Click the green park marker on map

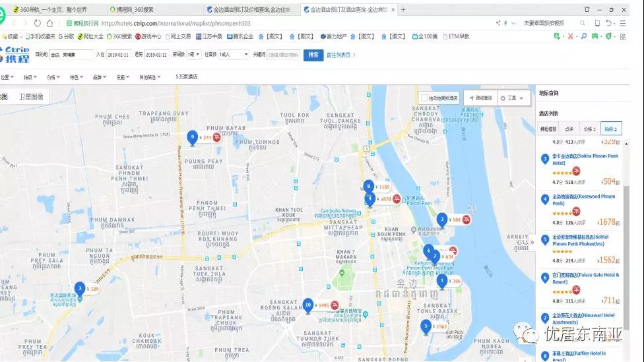(342, 273)
